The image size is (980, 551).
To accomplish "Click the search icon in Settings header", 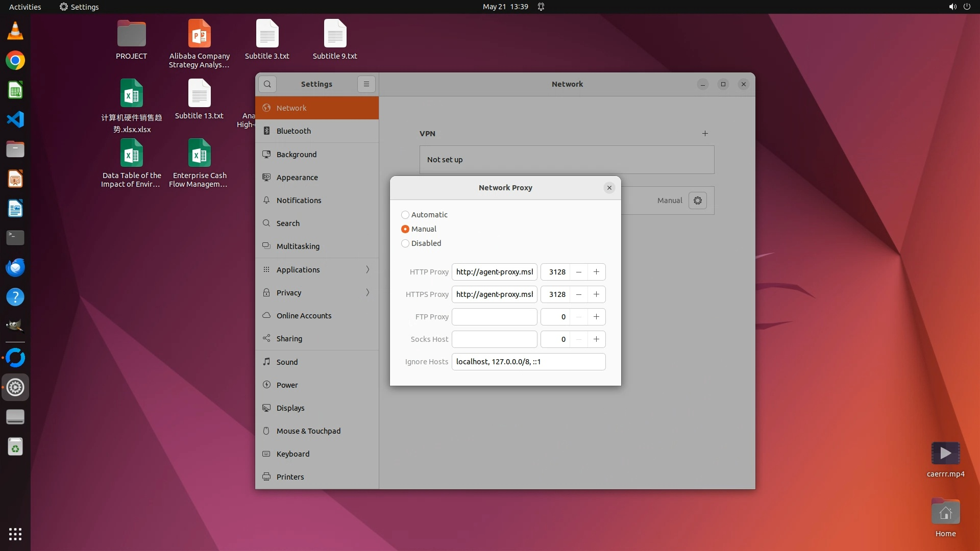I will pyautogui.click(x=267, y=84).
